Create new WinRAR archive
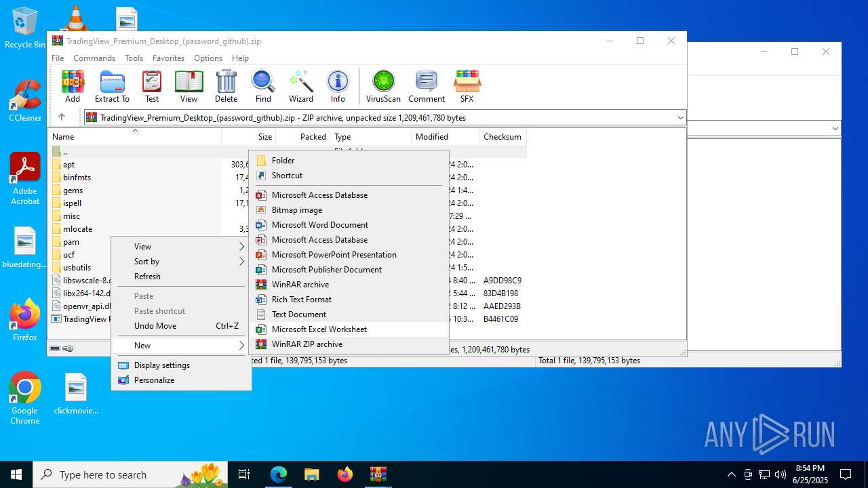 349,285
